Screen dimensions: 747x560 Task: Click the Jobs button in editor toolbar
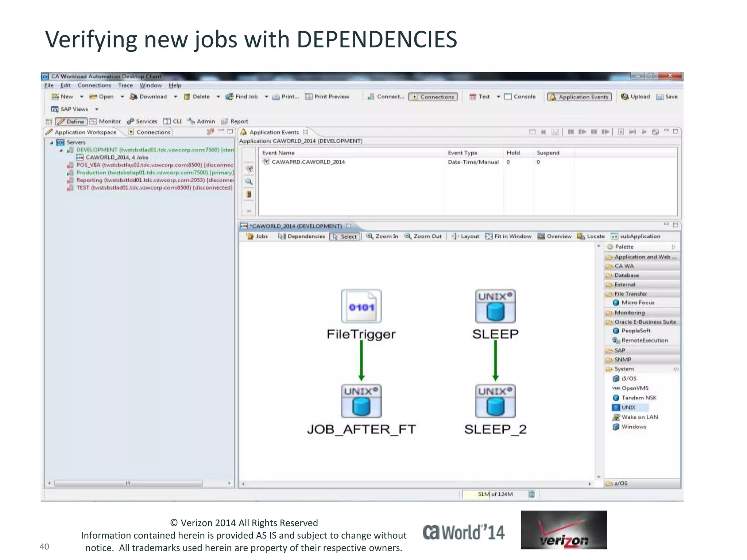(x=257, y=236)
